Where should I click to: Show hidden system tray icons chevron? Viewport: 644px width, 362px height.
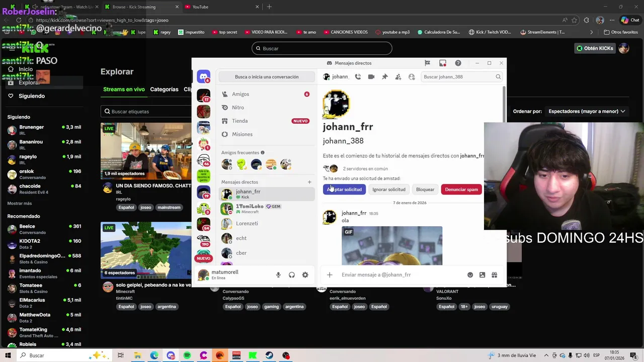(x=545, y=355)
